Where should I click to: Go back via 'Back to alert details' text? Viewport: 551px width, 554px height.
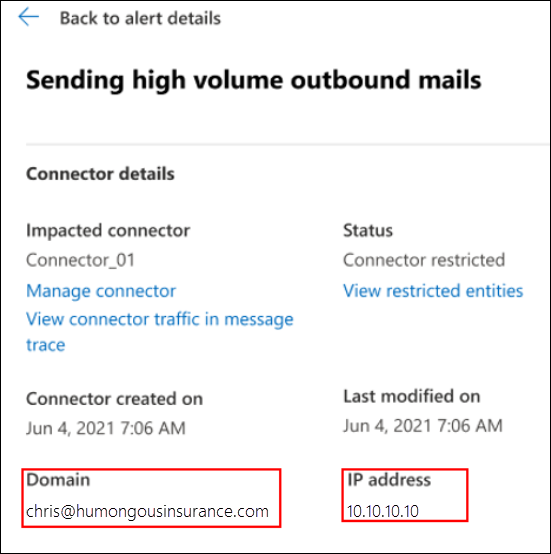(140, 18)
